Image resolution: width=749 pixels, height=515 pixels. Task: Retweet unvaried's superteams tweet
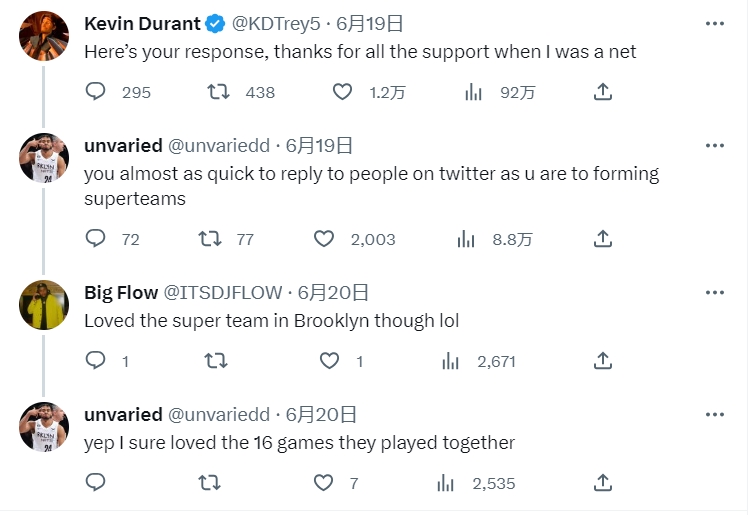[x=210, y=239]
